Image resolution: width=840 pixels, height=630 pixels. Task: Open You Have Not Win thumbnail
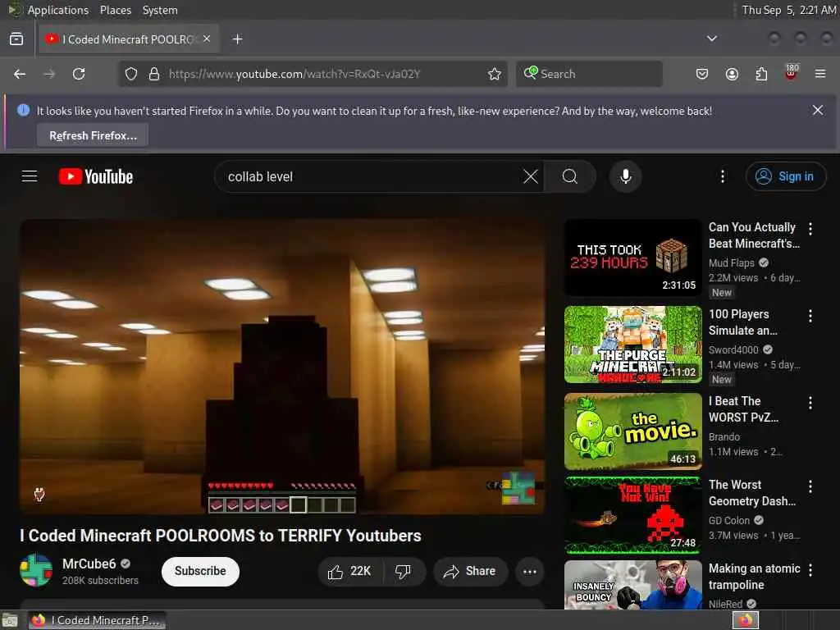pos(632,515)
